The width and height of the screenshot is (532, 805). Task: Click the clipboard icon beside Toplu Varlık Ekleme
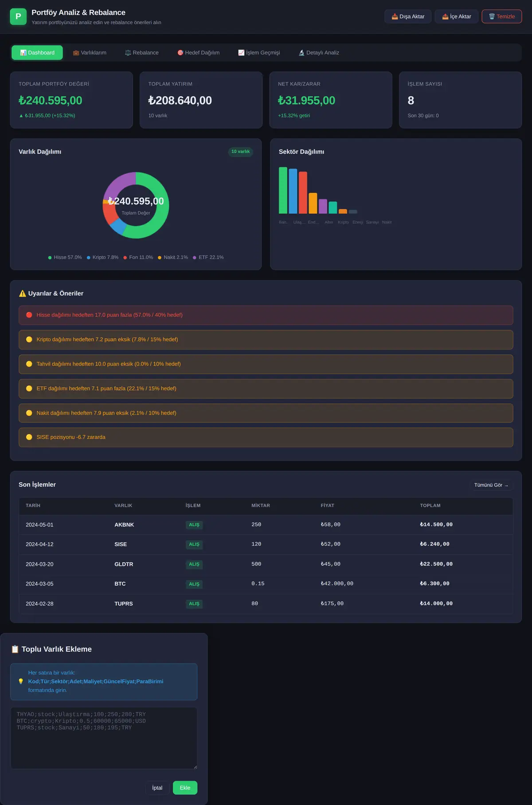[15, 649]
